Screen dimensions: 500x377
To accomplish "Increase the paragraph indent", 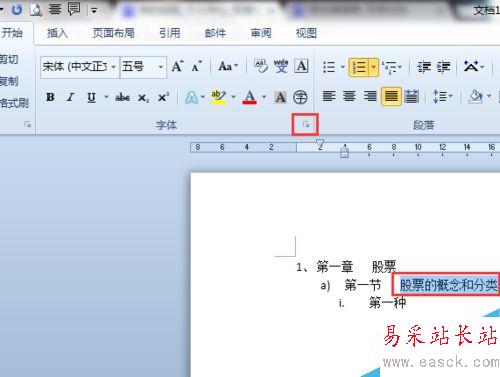I will tap(444, 67).
